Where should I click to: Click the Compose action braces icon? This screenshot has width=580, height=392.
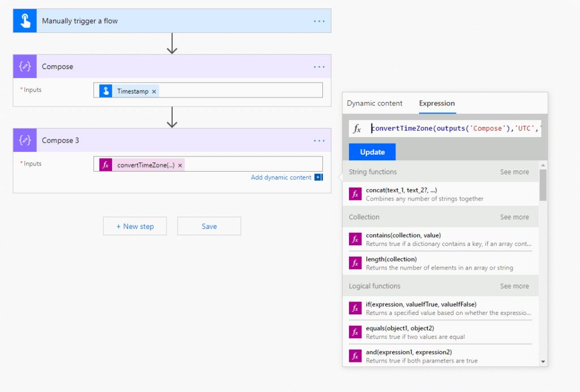click(25, 67)
